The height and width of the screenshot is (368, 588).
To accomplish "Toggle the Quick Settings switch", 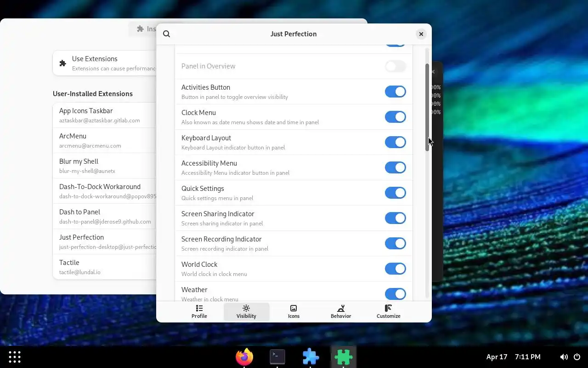I will [x=396, y=193].
